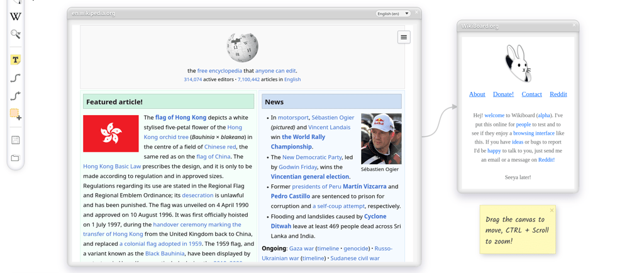Screen dimensions: 644x273
Task: Open the 'Godwin Friday' link
Action: tap(297, 167)
